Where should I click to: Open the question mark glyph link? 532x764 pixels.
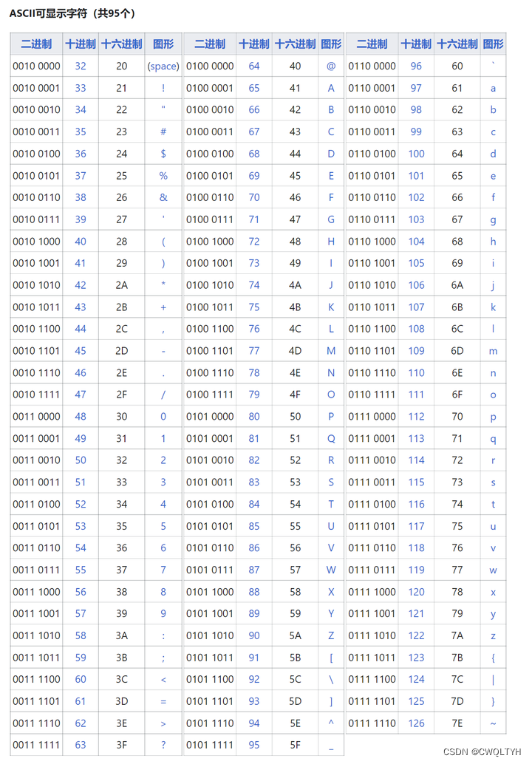click(163, 745)
